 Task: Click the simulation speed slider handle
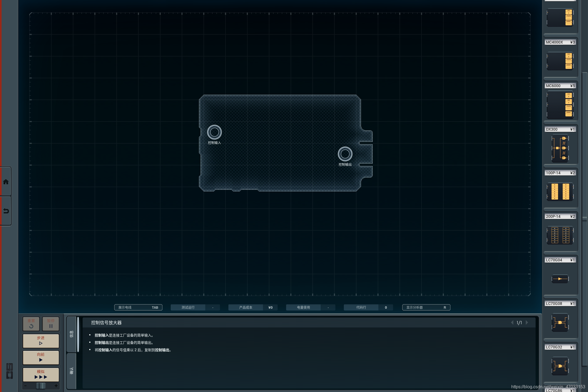pos(41,386)
